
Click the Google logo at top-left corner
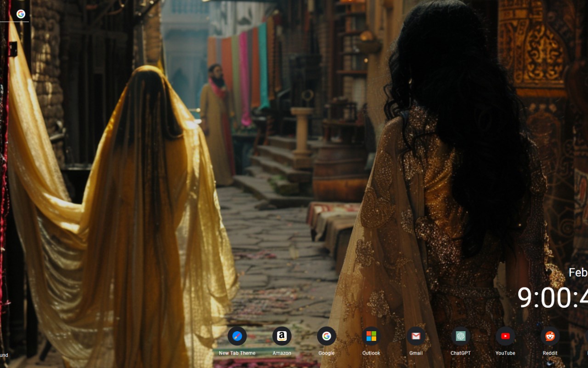tap(21, 14)
